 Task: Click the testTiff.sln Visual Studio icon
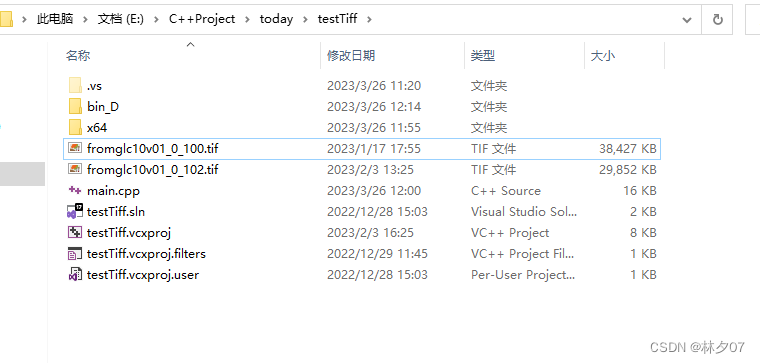coord(75,211)
